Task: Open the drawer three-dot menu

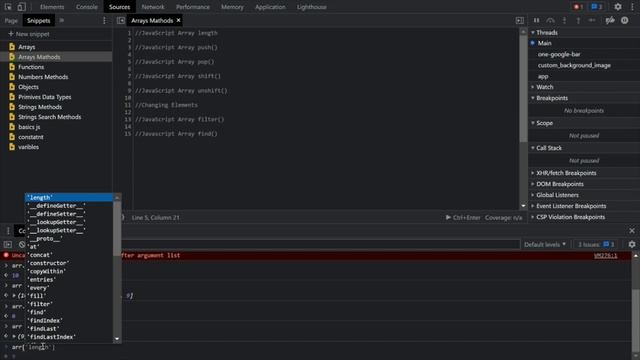Action: point(8,231)
